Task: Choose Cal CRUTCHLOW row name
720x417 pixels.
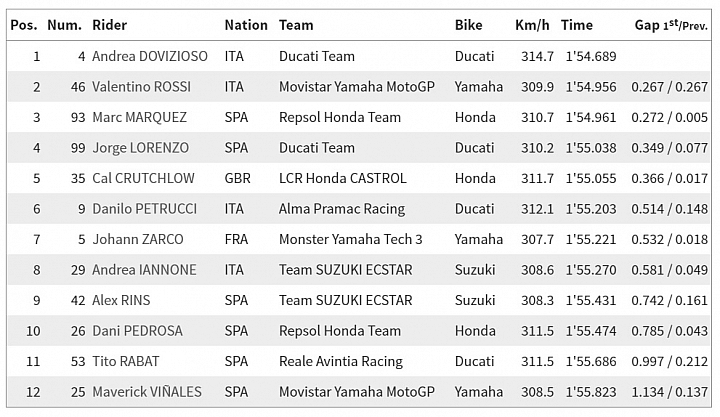Action: (143, 178)
